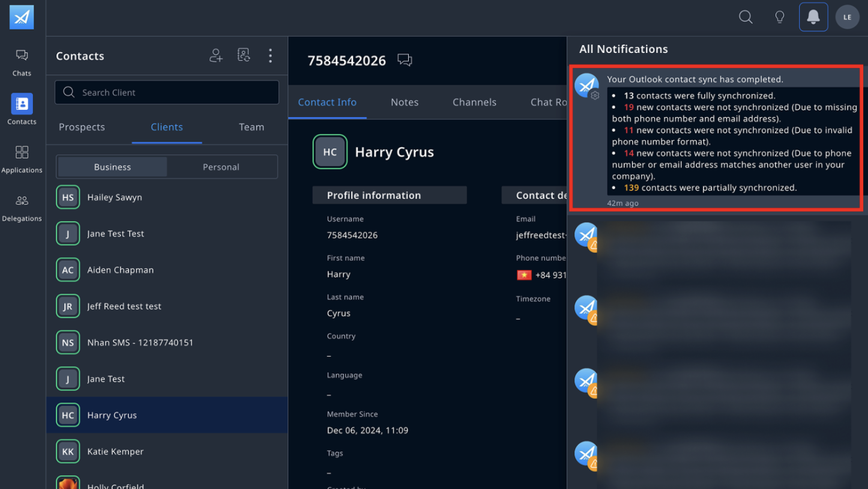Click the sync contacts icon
The image size is (868, 489).
[244, 55]
